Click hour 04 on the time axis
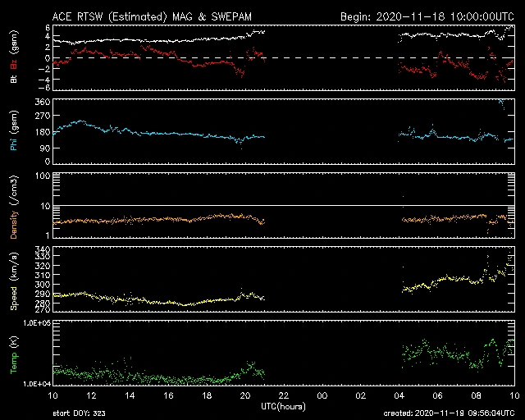This screenshot has height=420, width=525. [399, 395]
